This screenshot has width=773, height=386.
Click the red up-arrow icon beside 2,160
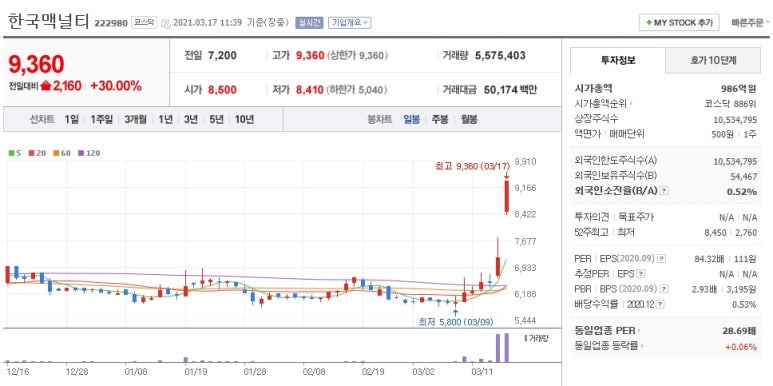(x=46, y=86)
